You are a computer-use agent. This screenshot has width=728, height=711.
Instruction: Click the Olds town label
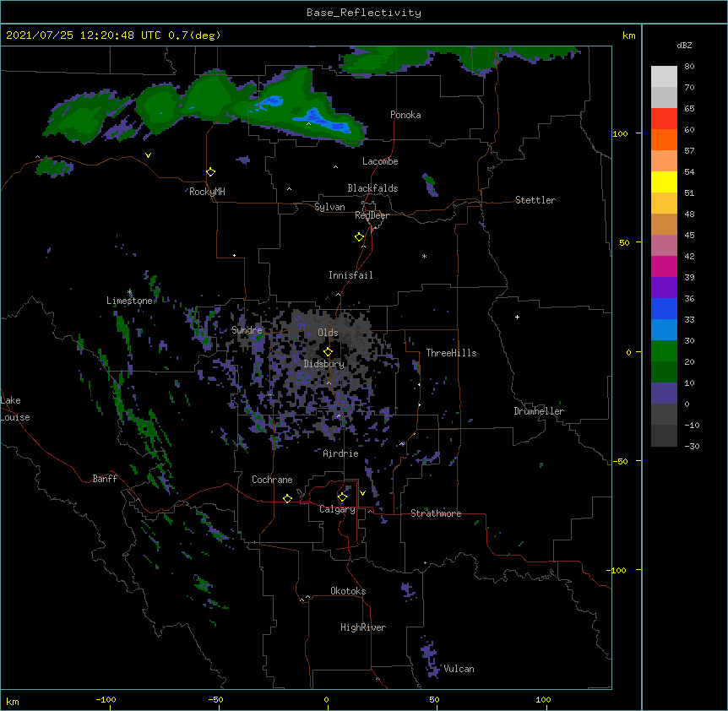[x=328, y=333]
